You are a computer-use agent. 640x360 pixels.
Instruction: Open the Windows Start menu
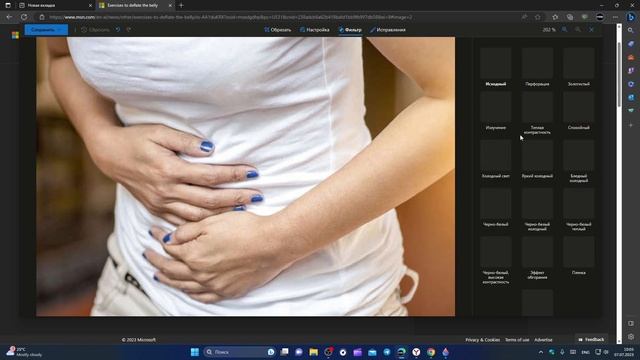click(195, 352)
